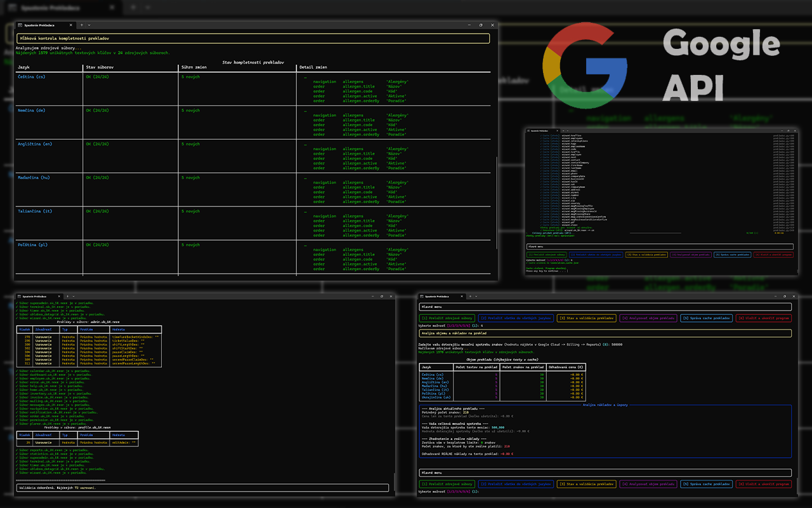812x508 pixels.
Task: Click the 'Validácia dokončená' summary box
Action: [x=202, y=488]
